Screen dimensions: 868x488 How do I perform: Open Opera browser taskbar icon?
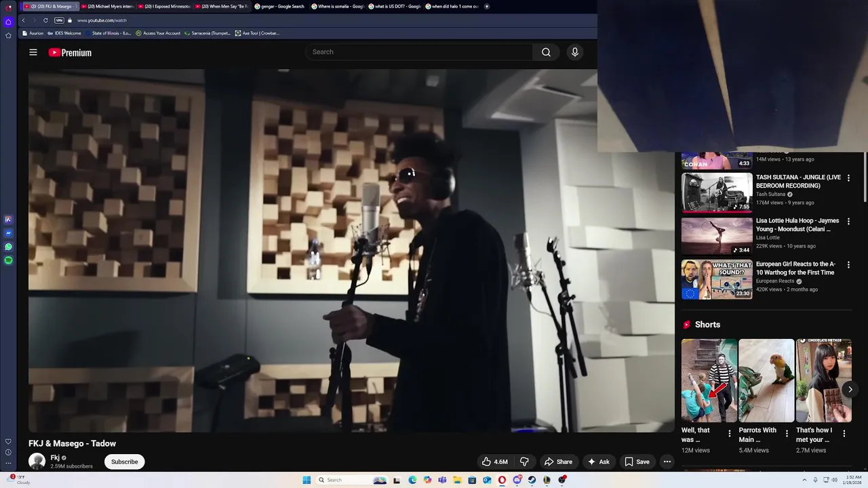click(x=502, y=480)
